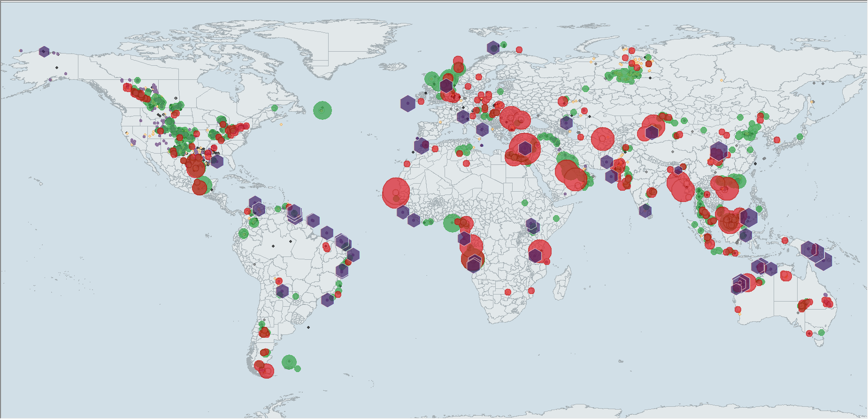Select the black diamond marker in central Brazil

tap(273, 246)
